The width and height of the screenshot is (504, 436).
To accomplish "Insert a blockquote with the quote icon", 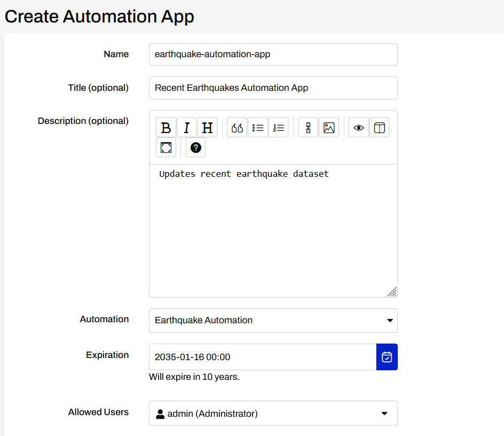I will click(237, 128).
